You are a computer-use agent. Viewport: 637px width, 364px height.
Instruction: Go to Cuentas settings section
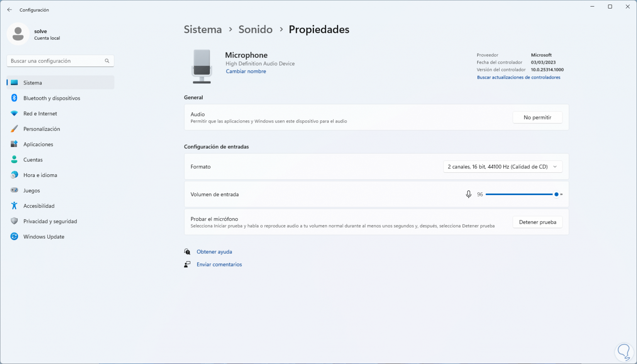33,160
